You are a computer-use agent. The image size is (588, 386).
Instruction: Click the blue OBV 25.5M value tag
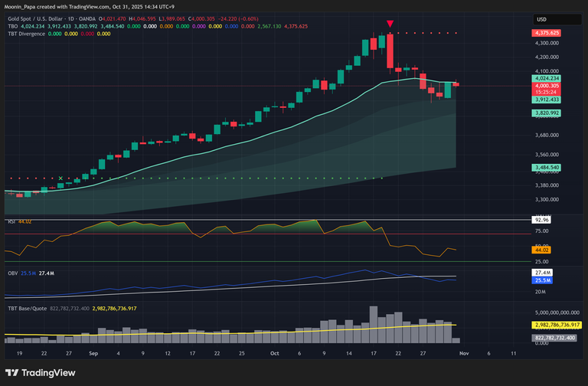point(541,280)
